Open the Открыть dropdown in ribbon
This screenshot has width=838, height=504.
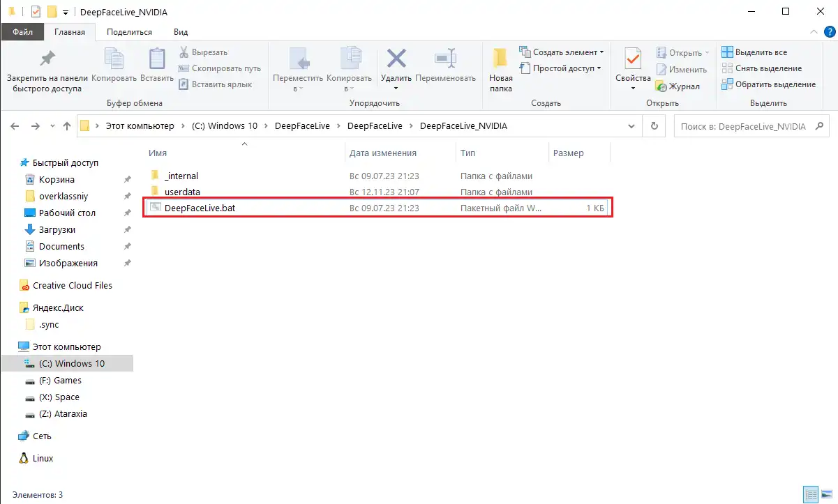pos(683,53)
